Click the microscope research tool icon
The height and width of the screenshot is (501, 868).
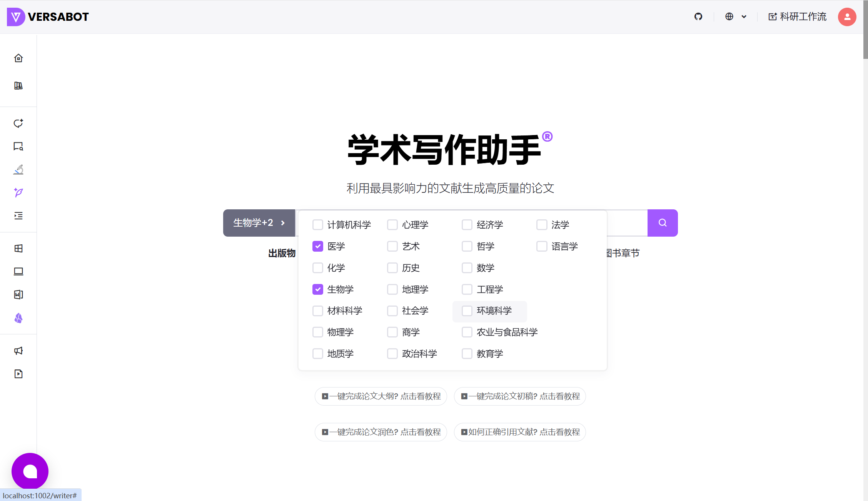(x=18, y=170)
